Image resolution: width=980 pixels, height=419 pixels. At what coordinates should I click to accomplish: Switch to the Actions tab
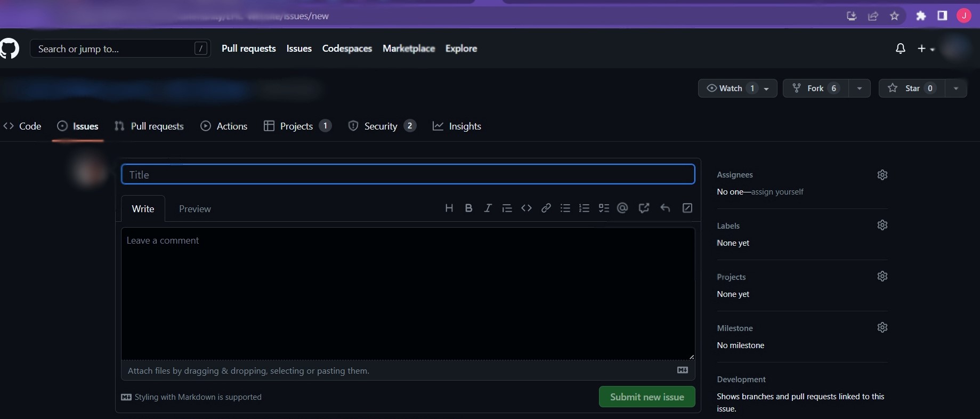click(224, 126)
